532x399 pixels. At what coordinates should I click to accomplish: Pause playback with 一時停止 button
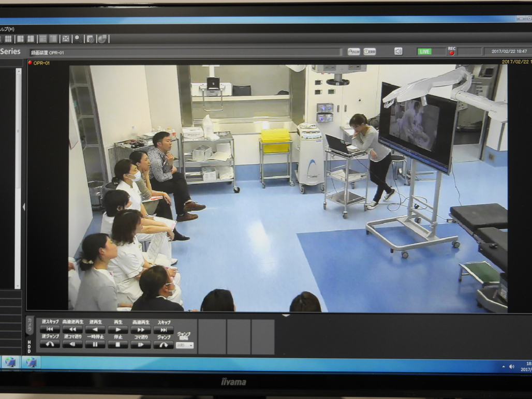tap(95, 345)
